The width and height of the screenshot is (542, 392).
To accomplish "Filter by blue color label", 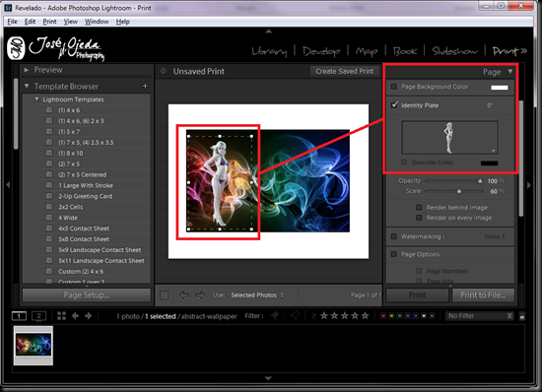I will [408, 316].
